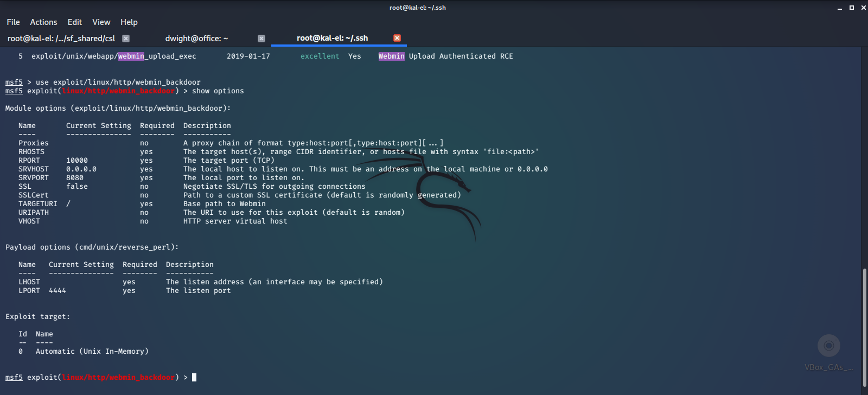This screenshot has width=868, height=395.
Task: Click the 'Module options' heading line
Action: pos(118,109)
